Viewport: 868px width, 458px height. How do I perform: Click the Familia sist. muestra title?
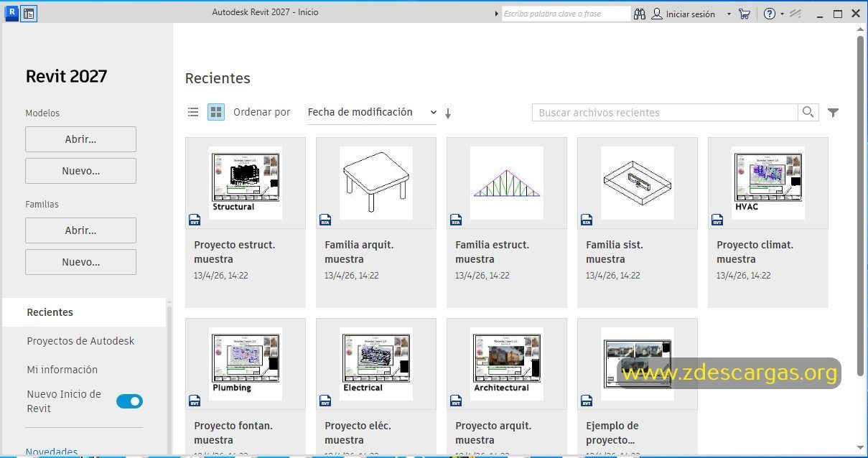[x=615, y=252]
